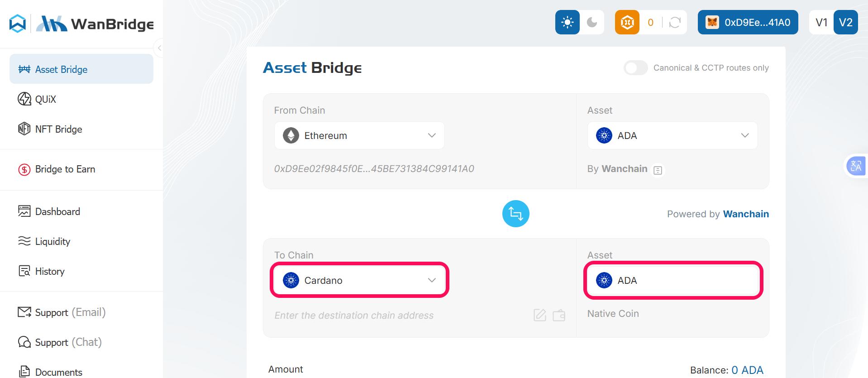Open the To Chain Cardano dropdown
The image size is (868, 378).
pos(359,280)
